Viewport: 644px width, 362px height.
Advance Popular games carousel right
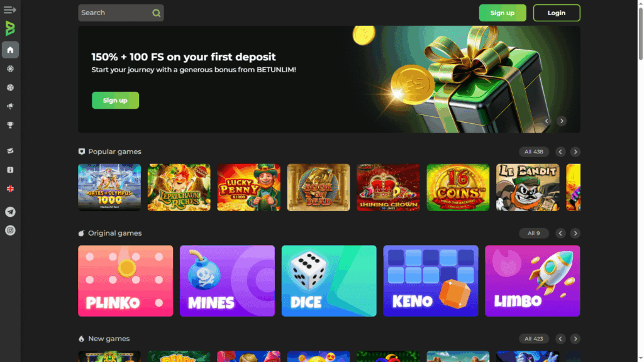[x=575, y=152]
